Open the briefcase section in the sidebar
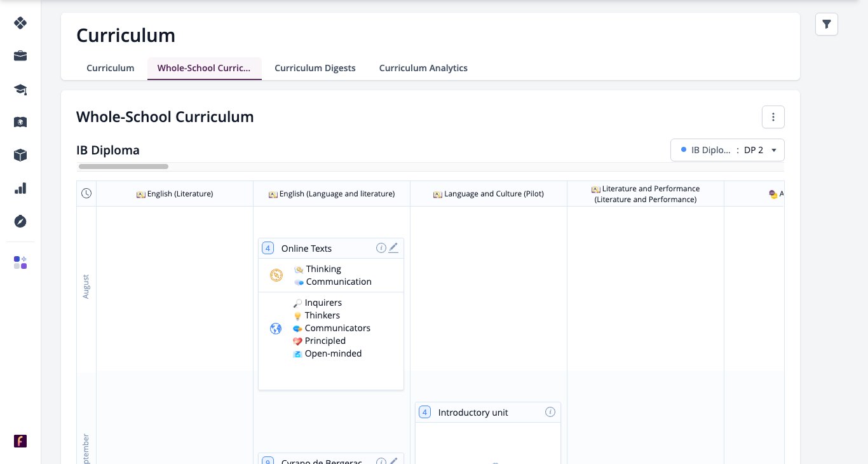The width and height of the screenshot is (868, 464). coord(20,56)
